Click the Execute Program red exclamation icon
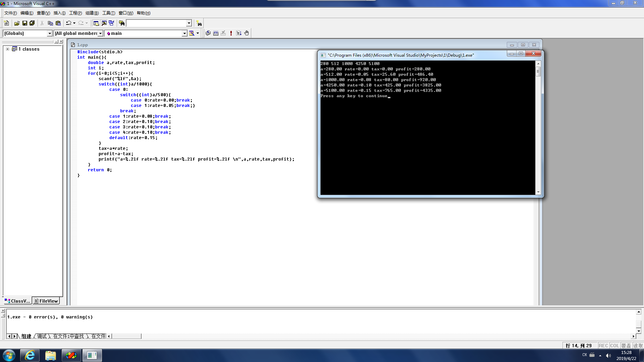The image size is (644, 362). click(231, 33)
